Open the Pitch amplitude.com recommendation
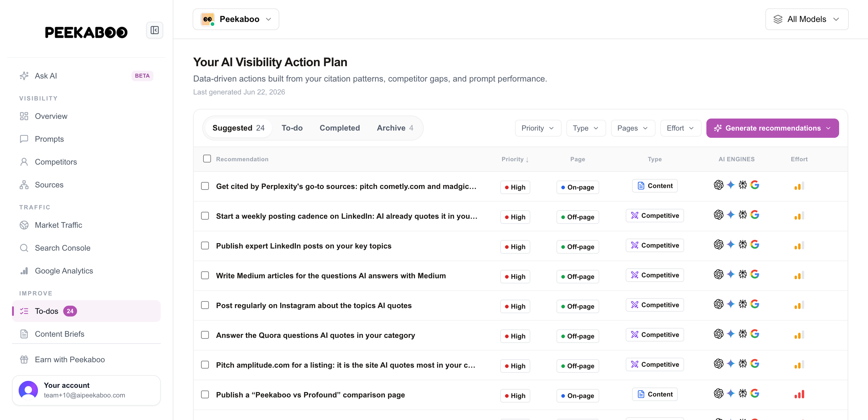This screenshot has width=868, height=420. point(346,365)
